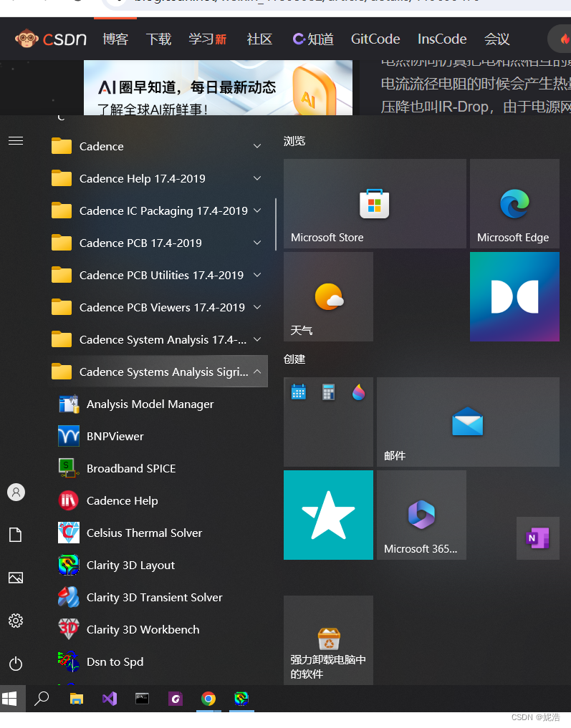Image resolution: width=571 pixels, height=728 pixels.
Task: Switch to Clarity 3D Layout in the taskbar
Action: (241, 698)
